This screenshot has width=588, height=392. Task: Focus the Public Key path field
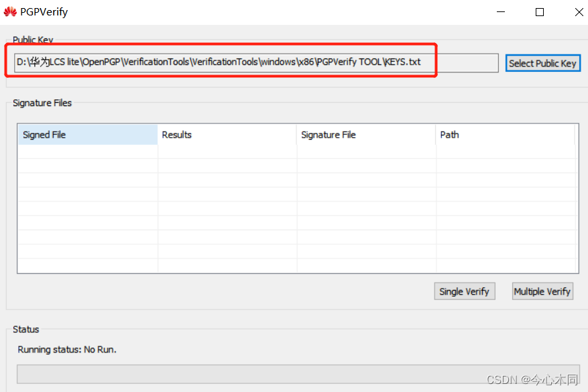256,62
